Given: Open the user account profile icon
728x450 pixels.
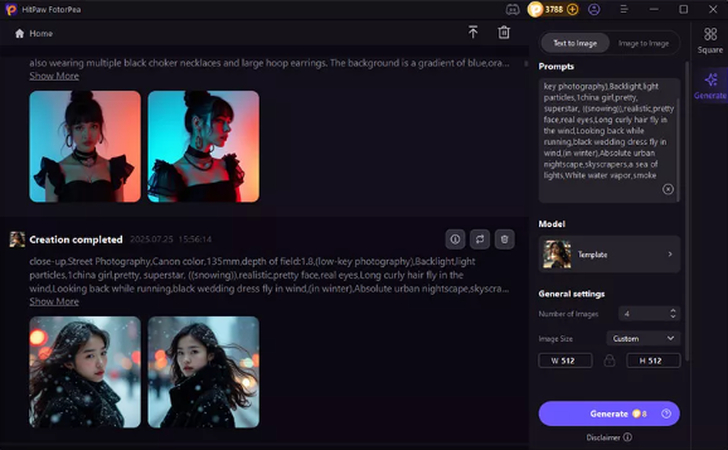Looking at the screenshot, I should tap(594, 9).
